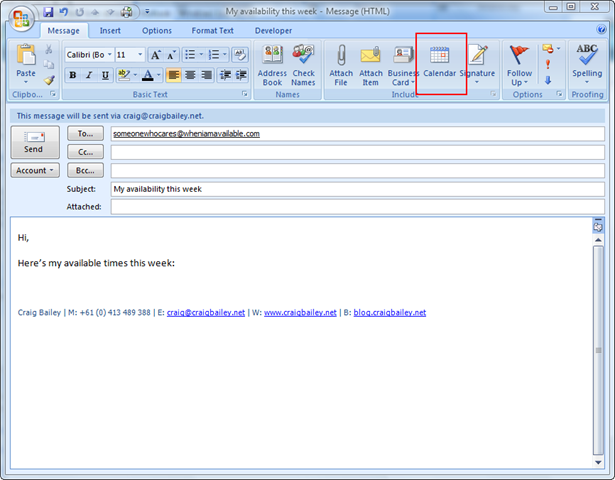Switch to the Insert tab

110,31
